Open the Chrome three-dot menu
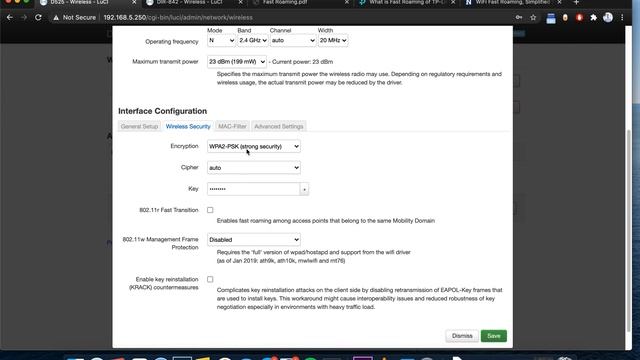 pyautogui.click(x=622, y=18)
